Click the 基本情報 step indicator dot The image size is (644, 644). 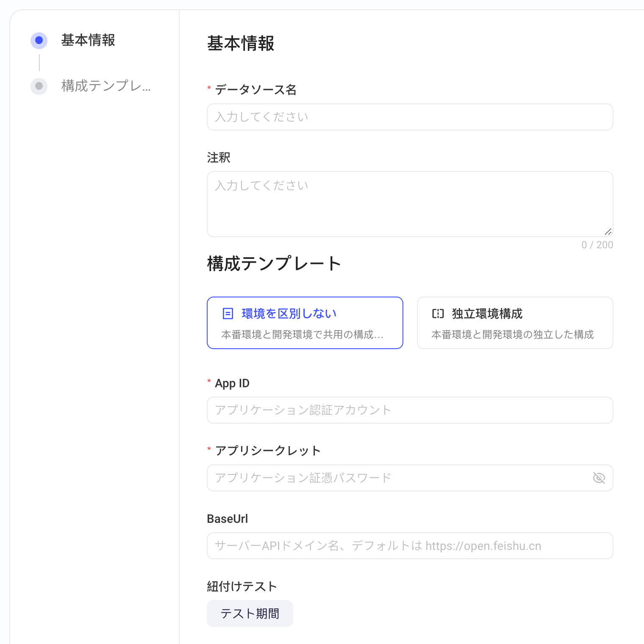tap(39, 40)
